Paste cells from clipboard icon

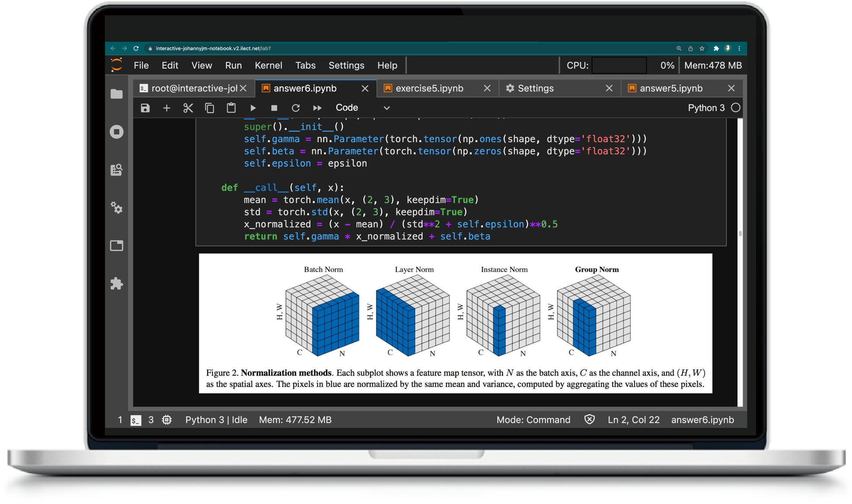(x=231, y=108)
